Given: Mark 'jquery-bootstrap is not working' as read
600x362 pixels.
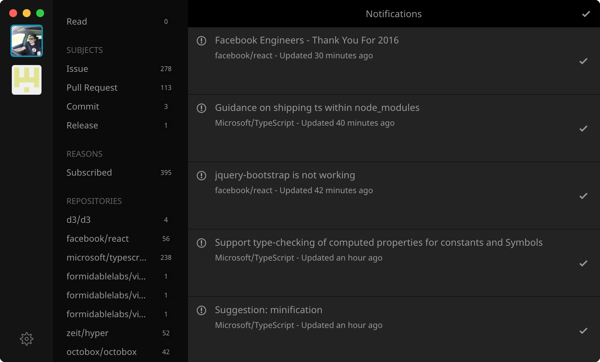Looking at the screenshot, I should click(x=583, y=196).
